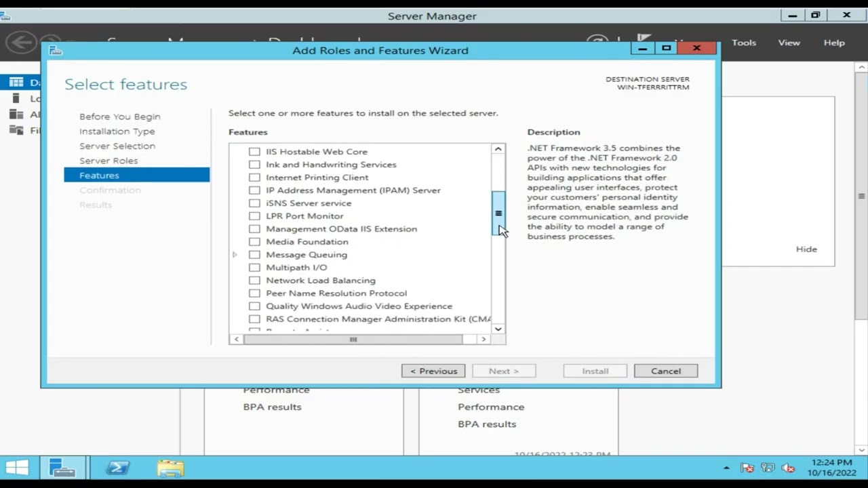Check Network Load Balancing feature
Image resolution: width=868 pixels, height=488 pixels.
click(x=254, y=281)
